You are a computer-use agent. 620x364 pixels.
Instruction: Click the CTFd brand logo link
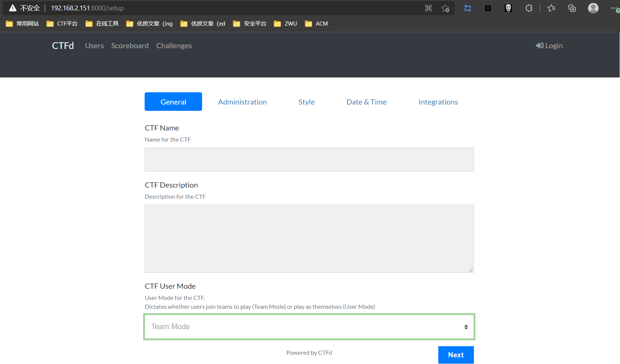pos(63,46)
